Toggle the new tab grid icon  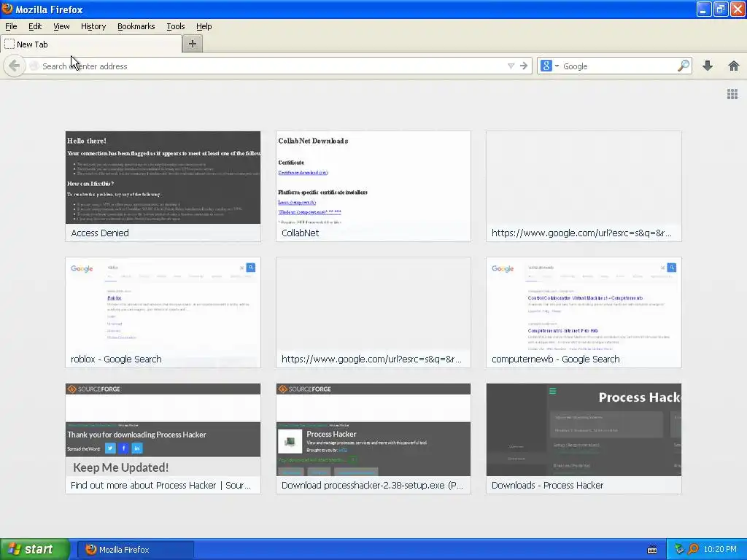732,94
